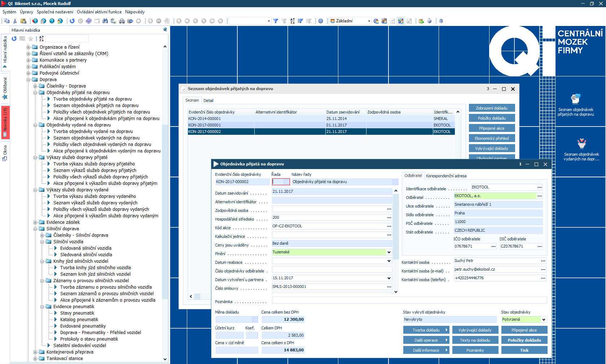
Task: Switch to the Korespondenční adresa tab
Action: (x=446, y=176)
